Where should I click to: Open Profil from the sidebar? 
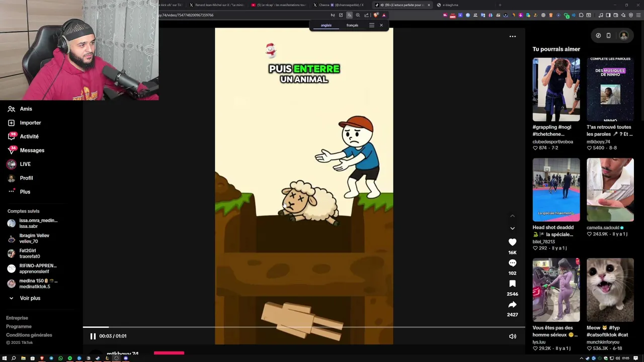tap(20, 178)
